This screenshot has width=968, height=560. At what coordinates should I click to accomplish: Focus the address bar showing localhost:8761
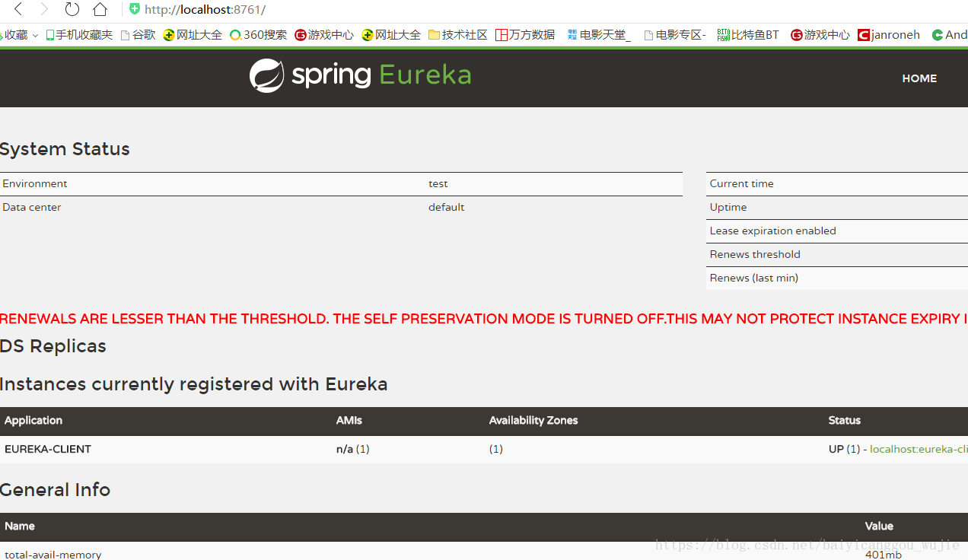click(x=205, y=10)
